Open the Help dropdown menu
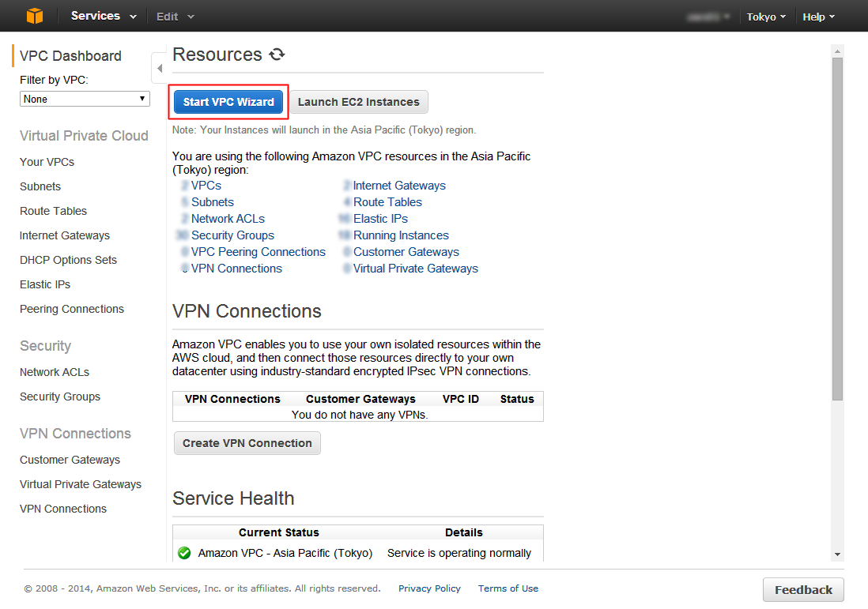The height and width of the screenshot is (609, 868). (x=819, y=17)
